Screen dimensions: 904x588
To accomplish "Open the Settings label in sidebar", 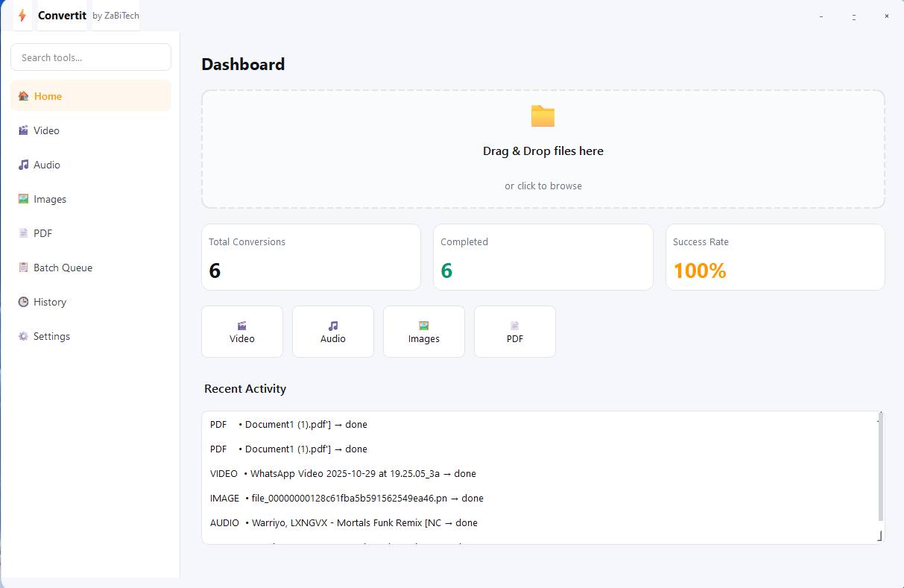I will pyautogui.click(x=51, y=336).
